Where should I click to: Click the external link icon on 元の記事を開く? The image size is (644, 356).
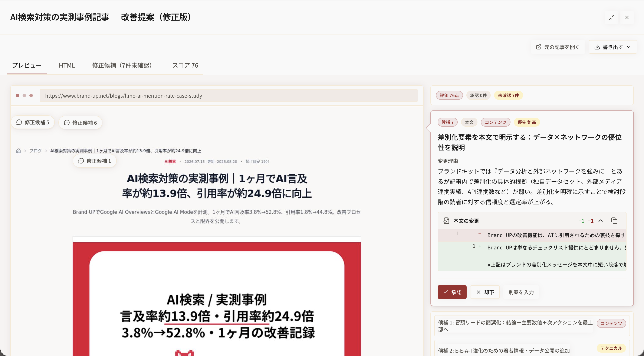[x=539, y=47]
